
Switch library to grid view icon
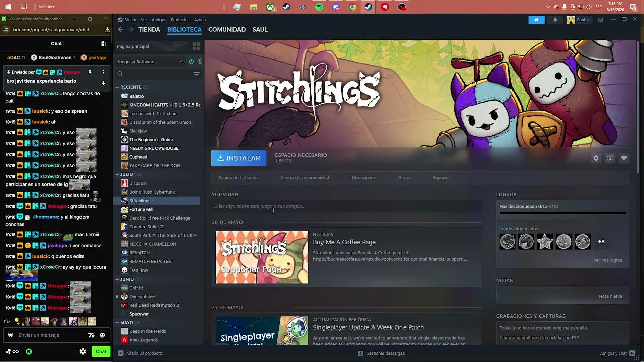point(196,46)
